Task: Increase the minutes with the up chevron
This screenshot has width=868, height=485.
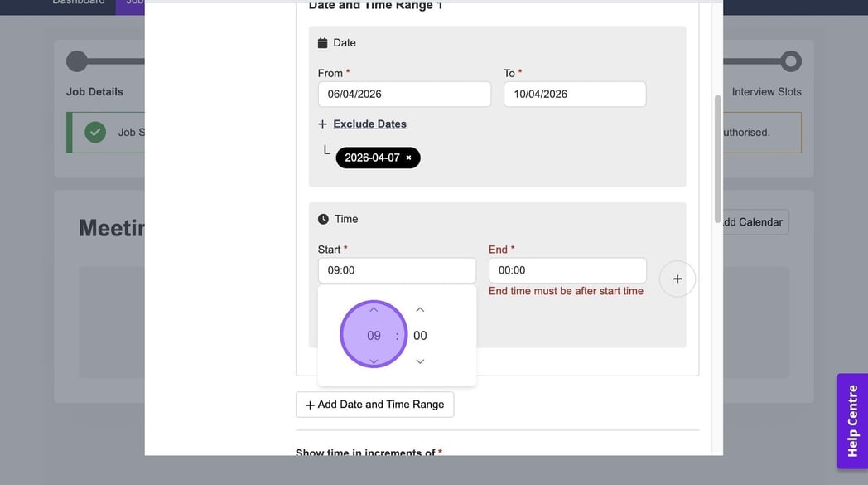Action: pyautogui.click(x=420, y=310)
